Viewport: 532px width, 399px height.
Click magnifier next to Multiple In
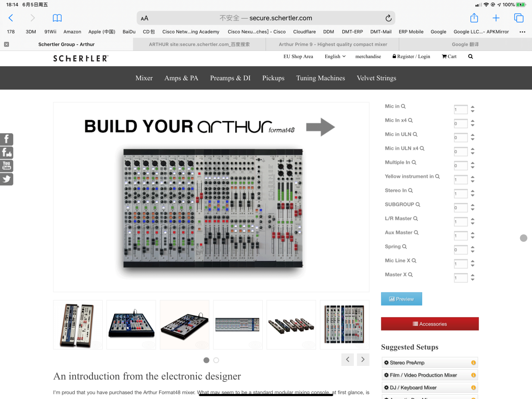click(414, 163)
